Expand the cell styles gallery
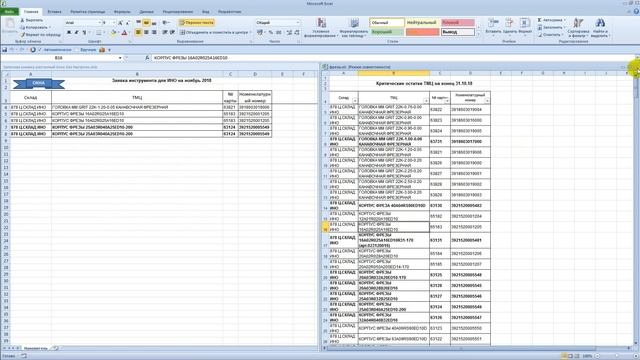 click(x=478, y=34)
